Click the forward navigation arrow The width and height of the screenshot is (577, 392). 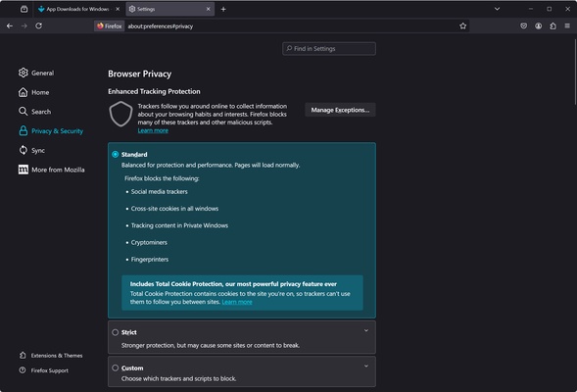tap(24, 26)
